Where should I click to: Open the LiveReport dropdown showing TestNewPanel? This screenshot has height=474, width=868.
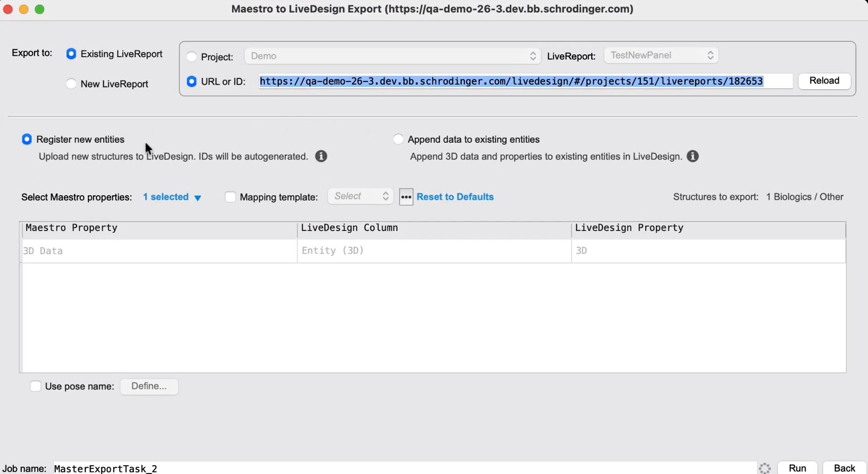(x=661, y=55)
